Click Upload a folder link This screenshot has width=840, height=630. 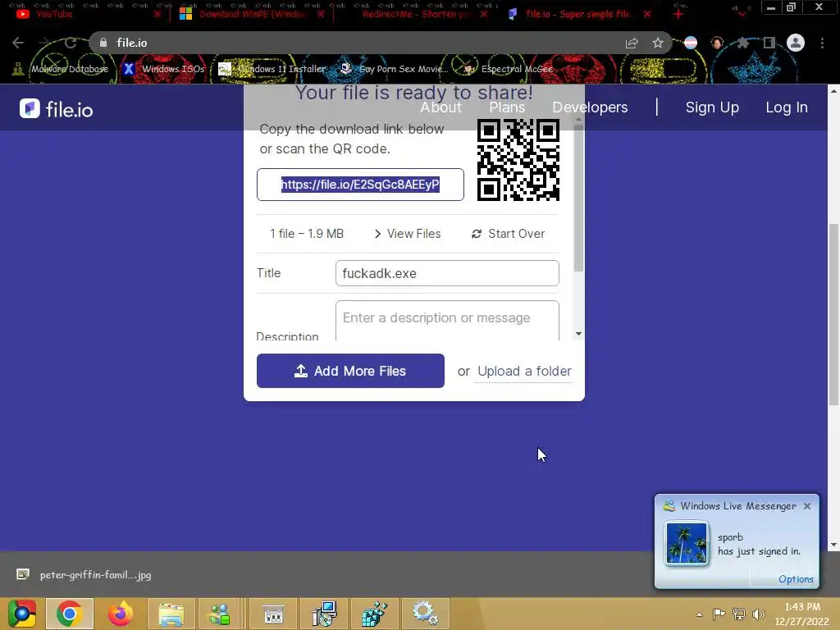pyautogui.click(x=524, y=372)
